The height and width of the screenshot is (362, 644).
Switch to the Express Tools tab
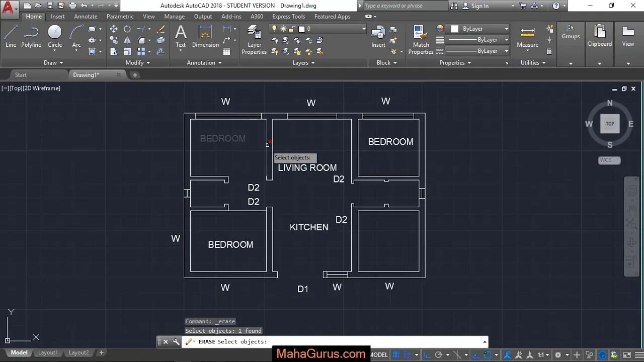coord(289,17)
